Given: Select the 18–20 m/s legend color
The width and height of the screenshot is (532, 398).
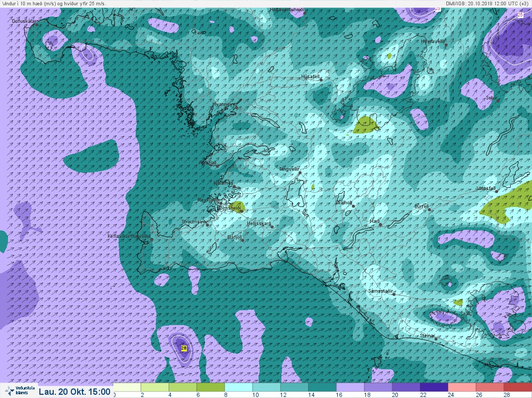Looking at the screenshot, I should 378,387.
